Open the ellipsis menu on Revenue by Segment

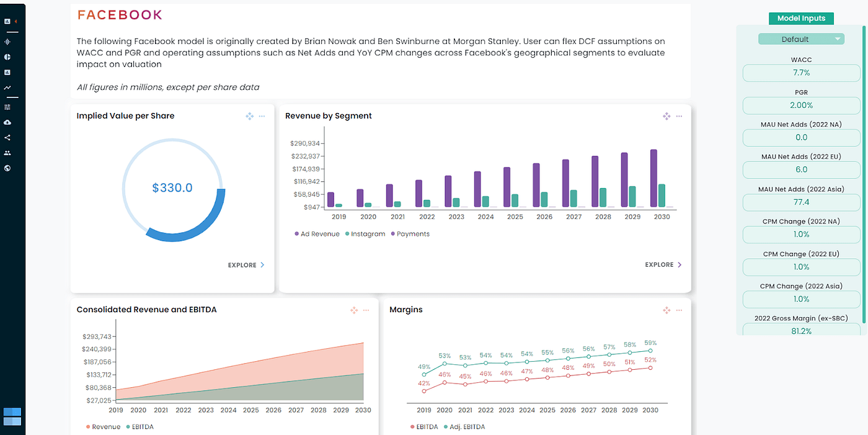[679, 116]
